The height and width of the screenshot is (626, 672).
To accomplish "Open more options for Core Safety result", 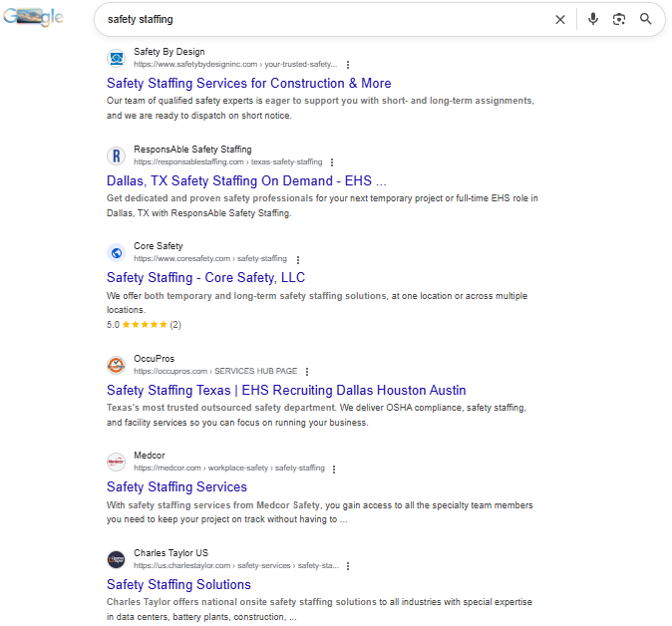I will click(298, 259).
